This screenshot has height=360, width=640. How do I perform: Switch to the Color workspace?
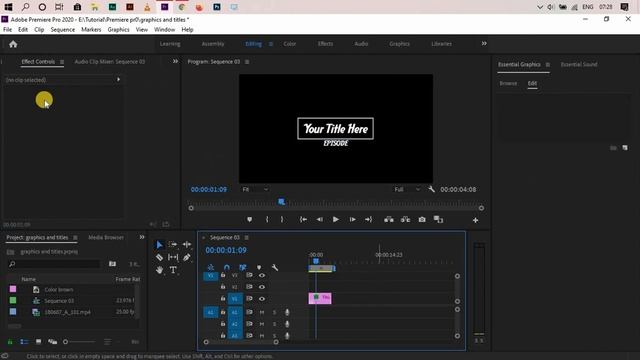tap(290, 44)
